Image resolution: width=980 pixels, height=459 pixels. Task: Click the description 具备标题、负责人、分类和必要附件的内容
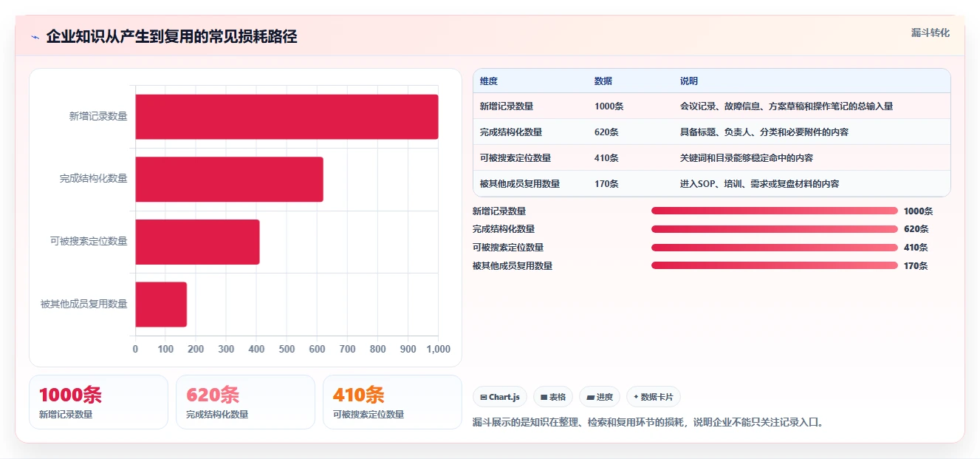(x=764, y=132)
